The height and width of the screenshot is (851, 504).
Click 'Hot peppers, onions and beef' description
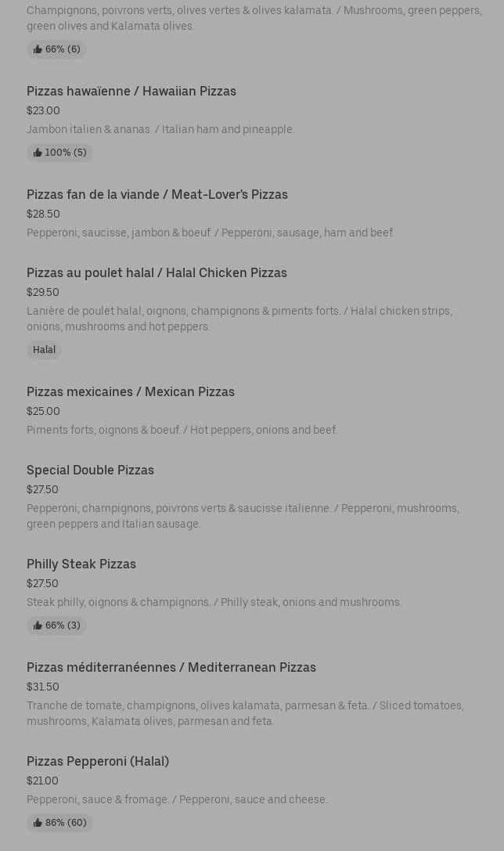(x=182, y=430)
